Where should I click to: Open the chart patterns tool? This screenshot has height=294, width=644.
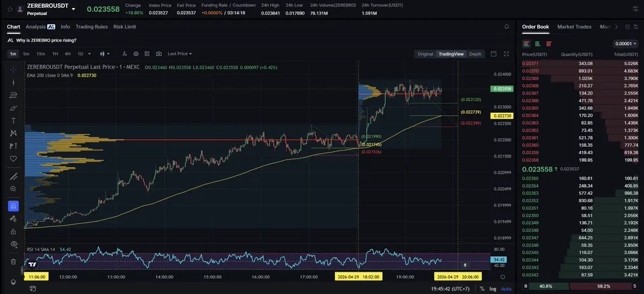(13, 133)
